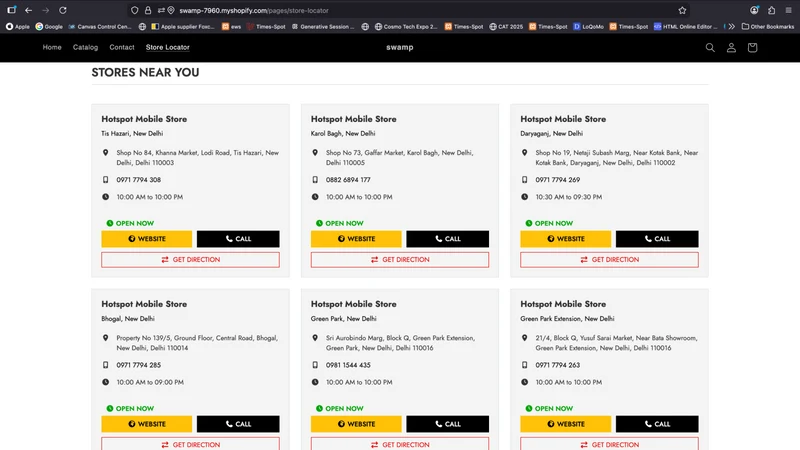Open the Catalog menu item
The image size is (800, 450).
click(85, 47)
